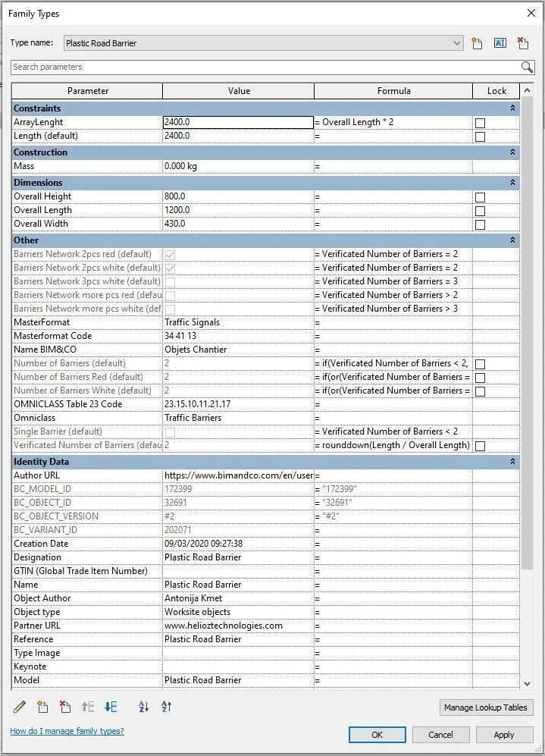The width and height of the screenshot is (545, 756).
Task: Click the Rename Type icon
Action: [x=500, y=43]
